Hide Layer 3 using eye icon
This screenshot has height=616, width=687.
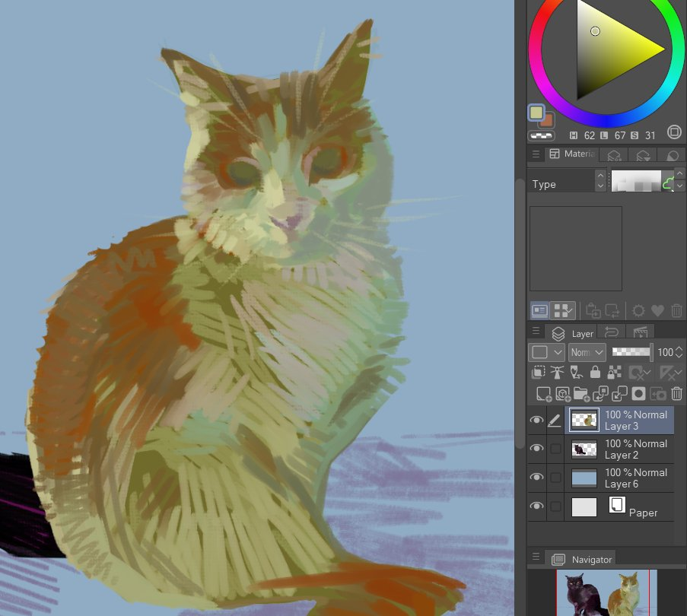(536, 420)
